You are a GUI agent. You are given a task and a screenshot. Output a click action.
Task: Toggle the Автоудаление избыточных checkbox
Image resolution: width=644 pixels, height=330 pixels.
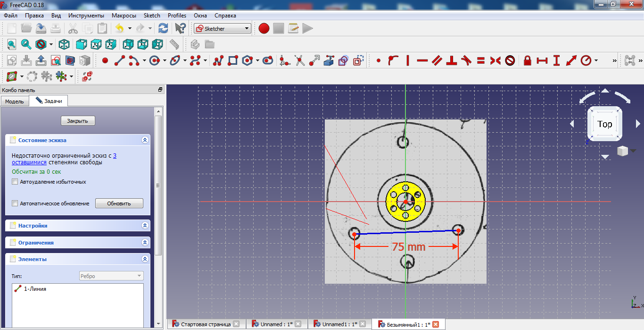click(x=15, y=181)
